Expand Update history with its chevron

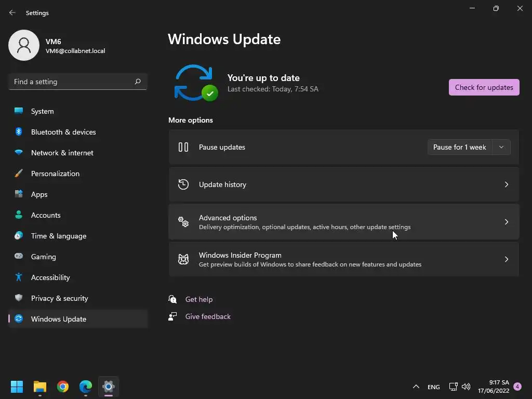[x=506, y=184]
